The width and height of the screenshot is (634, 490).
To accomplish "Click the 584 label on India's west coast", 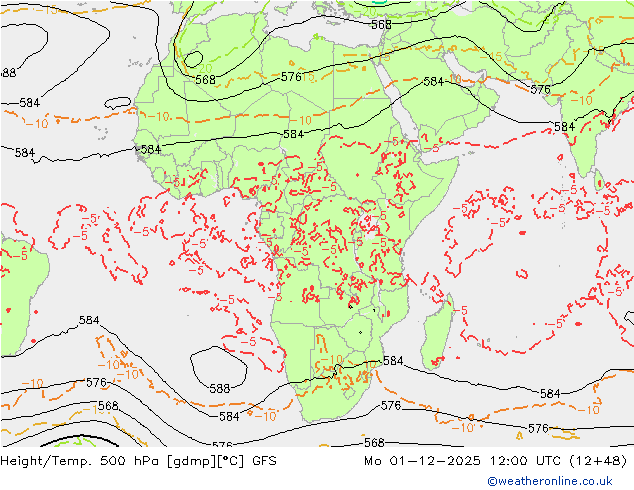I will (x=564, y=127).
